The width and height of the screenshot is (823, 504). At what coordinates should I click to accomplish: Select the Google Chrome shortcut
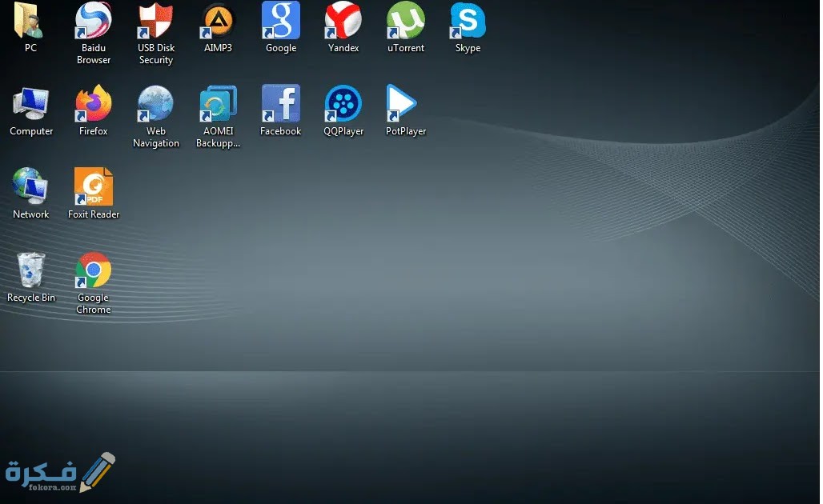click(94, 271)
